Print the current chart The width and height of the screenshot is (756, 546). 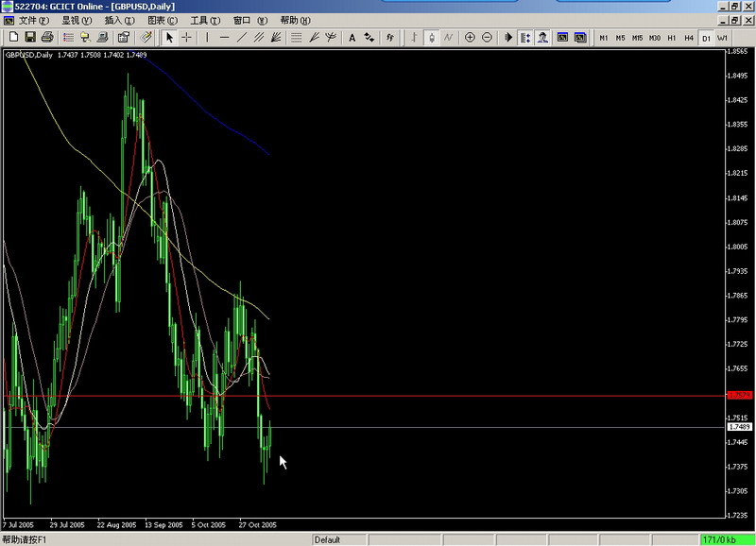tap(46, 38)
